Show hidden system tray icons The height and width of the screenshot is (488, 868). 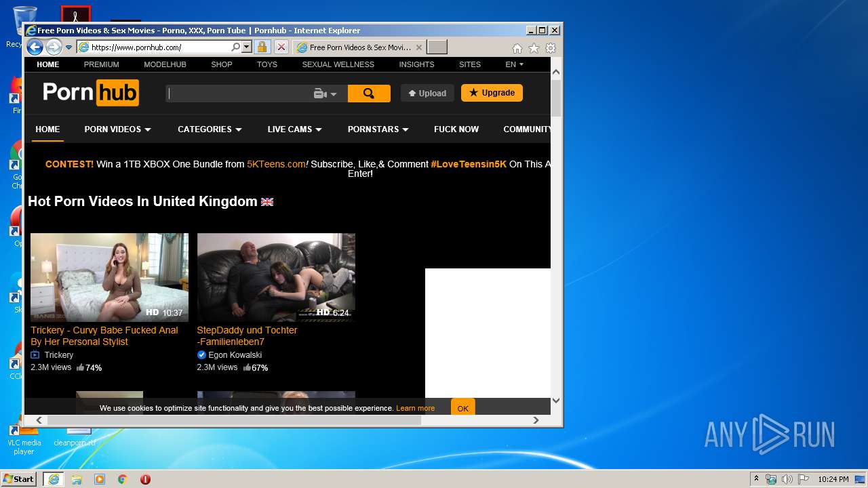(756, 479)
